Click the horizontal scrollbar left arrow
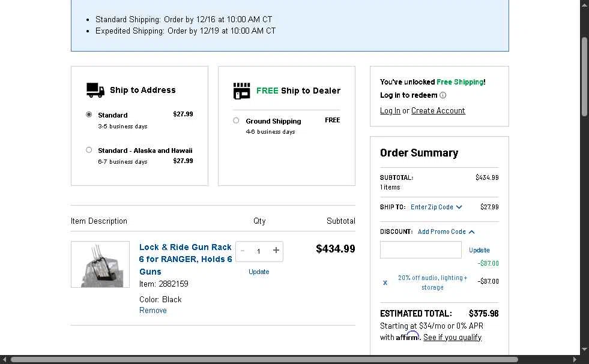The width and height of the screenshot is (589, 364). pos(4,359)
